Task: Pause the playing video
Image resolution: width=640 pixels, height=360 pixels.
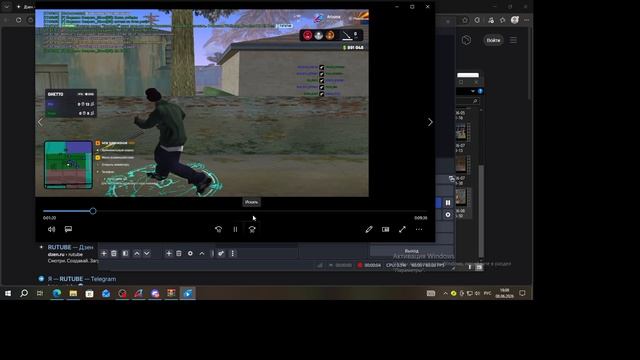Action: click(236, 229)
